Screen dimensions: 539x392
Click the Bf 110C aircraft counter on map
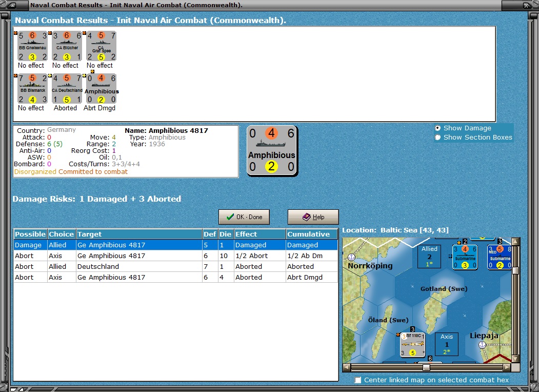[x=412, y=345]
